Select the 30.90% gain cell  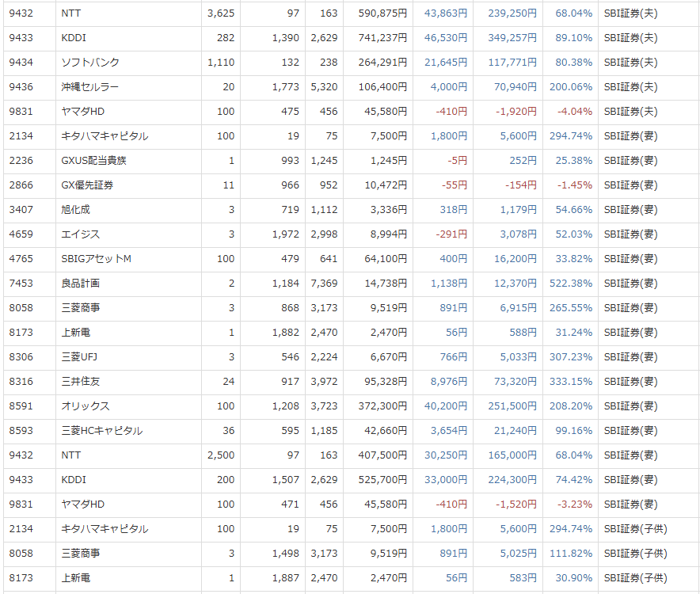(x=573, y=578)
